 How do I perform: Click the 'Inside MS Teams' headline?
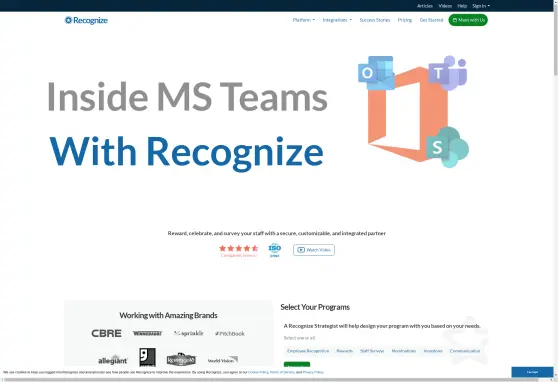pos(187,96)
